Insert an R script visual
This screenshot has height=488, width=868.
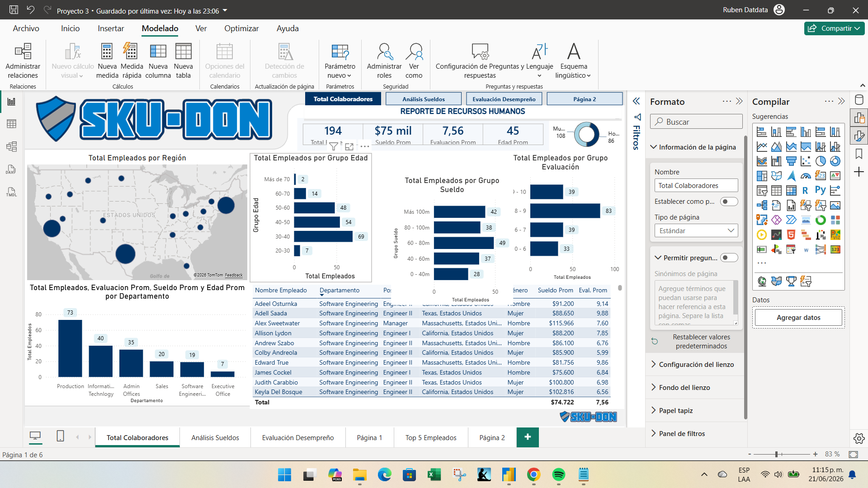click(806, 191)
